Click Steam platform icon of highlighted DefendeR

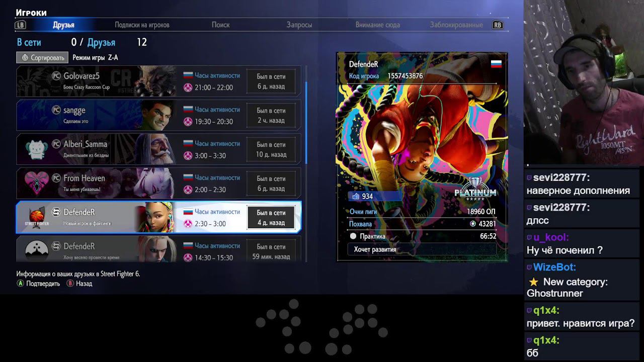click(56, 212)
